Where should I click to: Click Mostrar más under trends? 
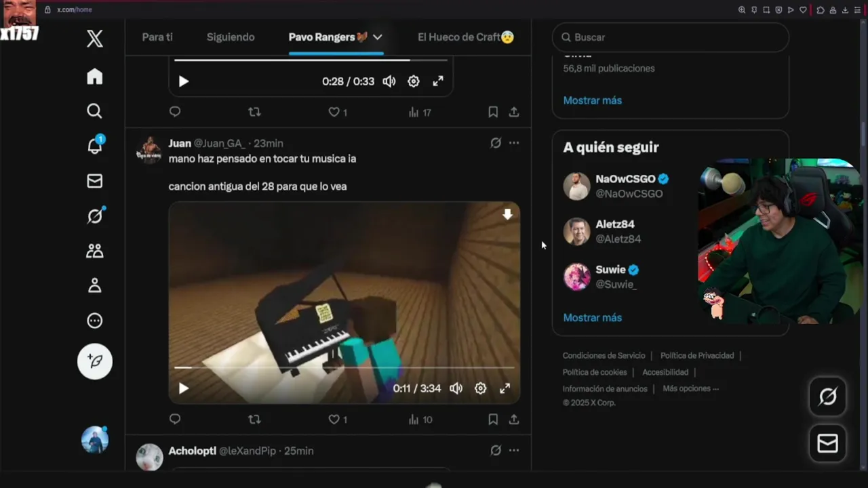(592, 100)
